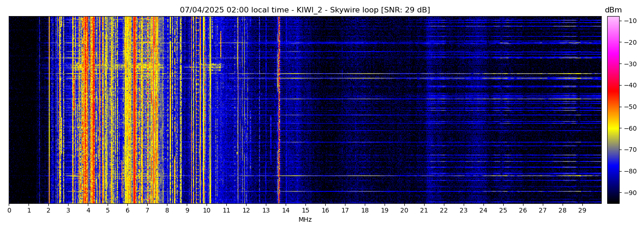Click the dark quiet region below 1 MHz

pyautogui.click(x=18, y=110)
